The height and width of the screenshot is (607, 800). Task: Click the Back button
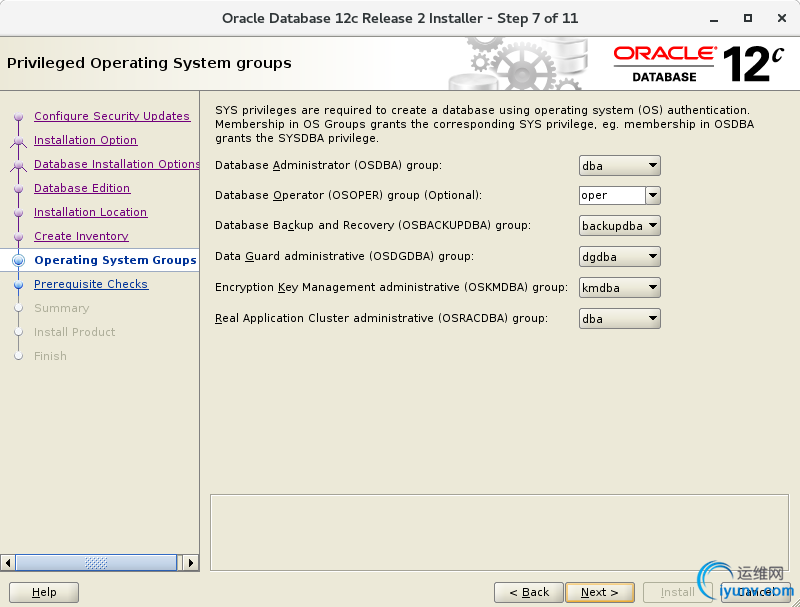click(529, 592)
